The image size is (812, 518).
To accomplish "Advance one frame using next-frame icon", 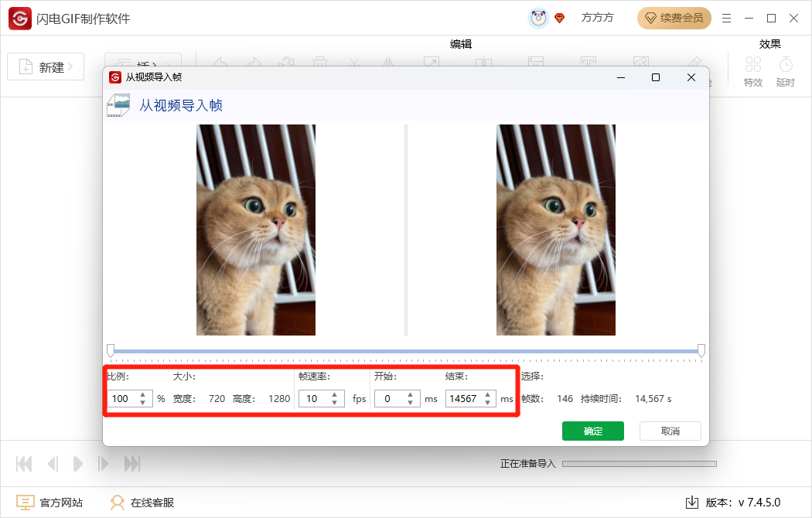I will tap(104, 463).
